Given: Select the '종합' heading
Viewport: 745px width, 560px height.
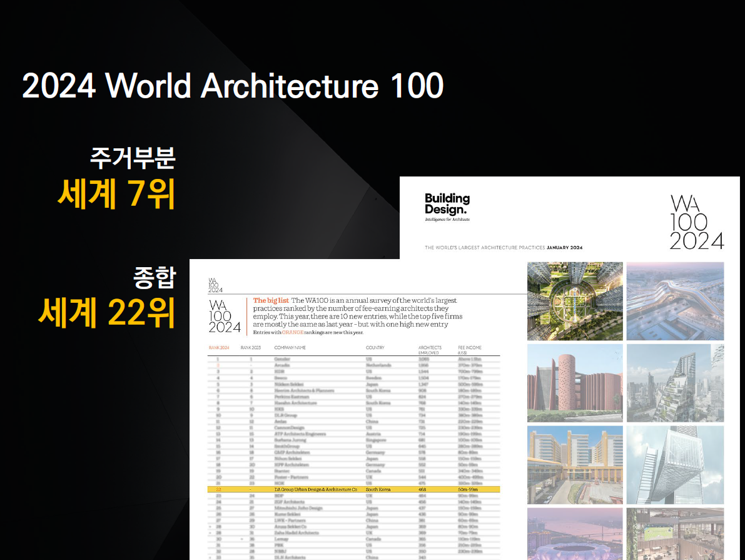Looking at the screenshot, I should (x=155, y=278).
